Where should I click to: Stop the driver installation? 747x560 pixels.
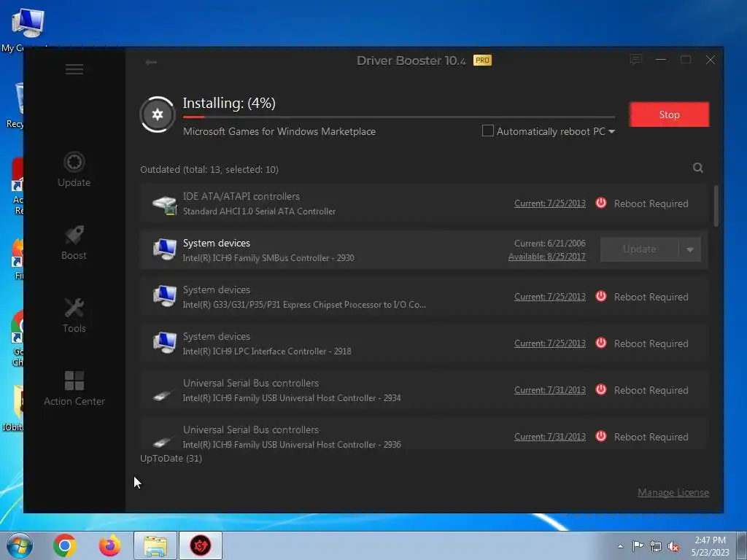[x=669, y=114]
